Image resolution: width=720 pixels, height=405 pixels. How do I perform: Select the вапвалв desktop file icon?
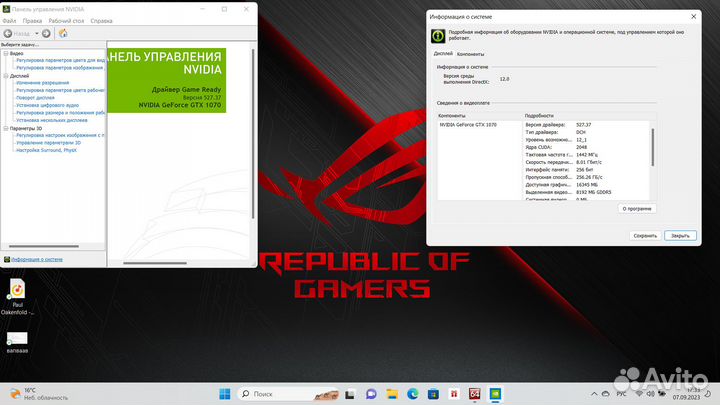(x=17, y=343)
